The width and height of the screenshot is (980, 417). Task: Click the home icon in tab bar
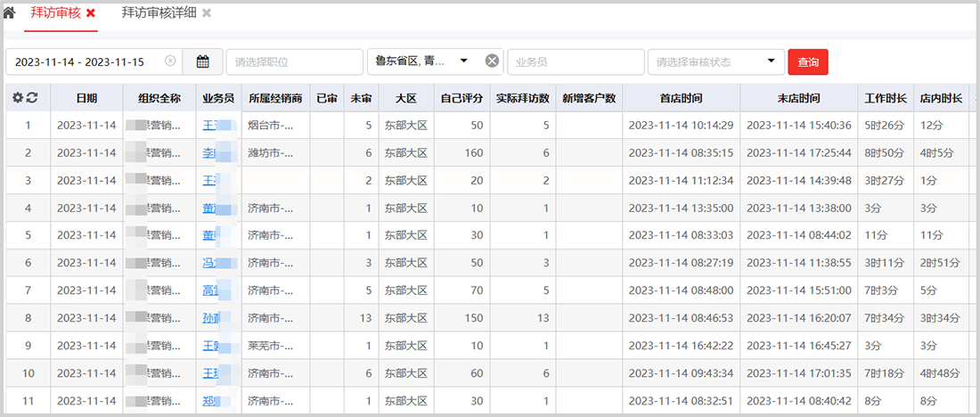[10, 13]
